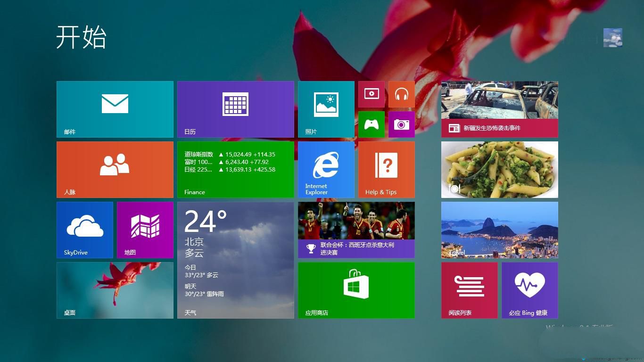Screen dimensions: 644x362
Task: Check the Finance live tile
Action: pyautogui.click(x=236, y=169)
